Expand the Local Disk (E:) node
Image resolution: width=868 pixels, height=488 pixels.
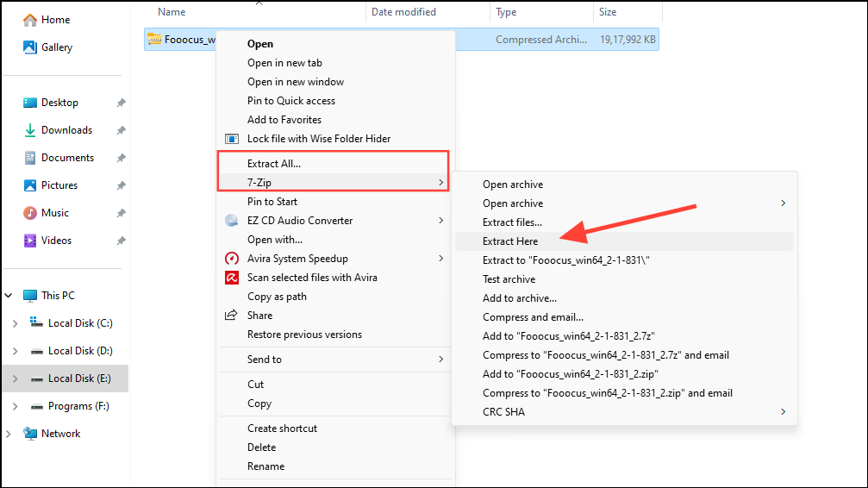15,379
